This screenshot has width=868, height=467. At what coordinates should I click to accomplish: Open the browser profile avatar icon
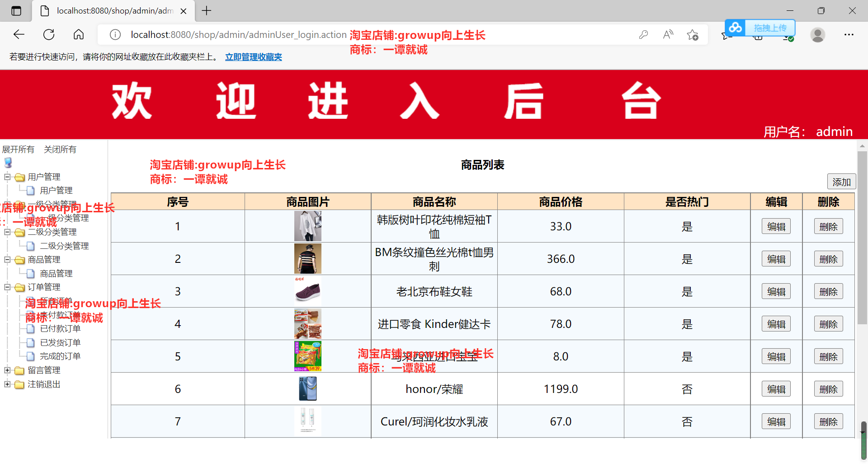click(x=818, y=35)
